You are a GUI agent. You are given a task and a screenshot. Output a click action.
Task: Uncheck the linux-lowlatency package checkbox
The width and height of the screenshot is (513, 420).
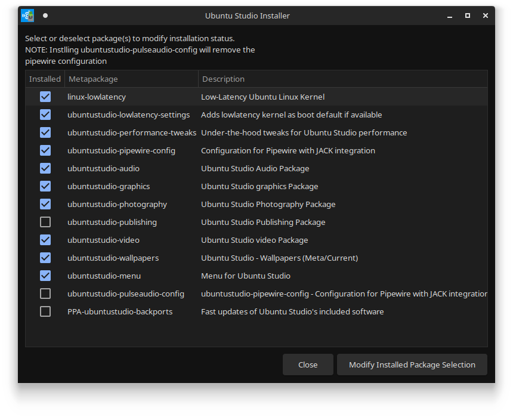[x=45, y=97]
